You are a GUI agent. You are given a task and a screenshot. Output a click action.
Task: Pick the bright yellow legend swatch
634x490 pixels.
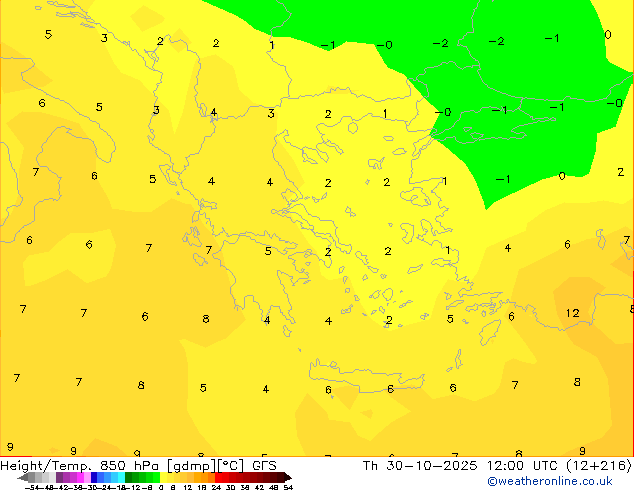(x=163, y=477)
